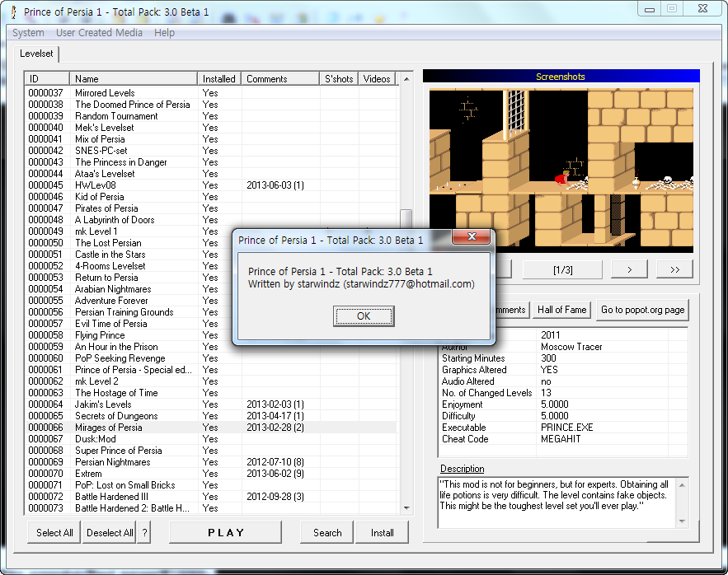The height and width of the screenshot is (575, 728).
Task: Close the about dialog with X
Action: (x=472, y=236)
